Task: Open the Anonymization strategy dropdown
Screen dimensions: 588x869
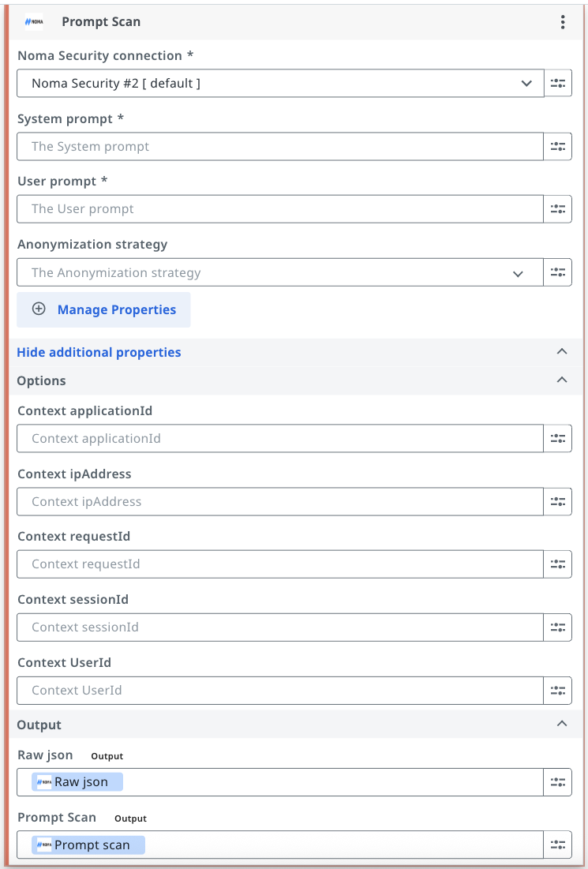Action: click(280, 272)
